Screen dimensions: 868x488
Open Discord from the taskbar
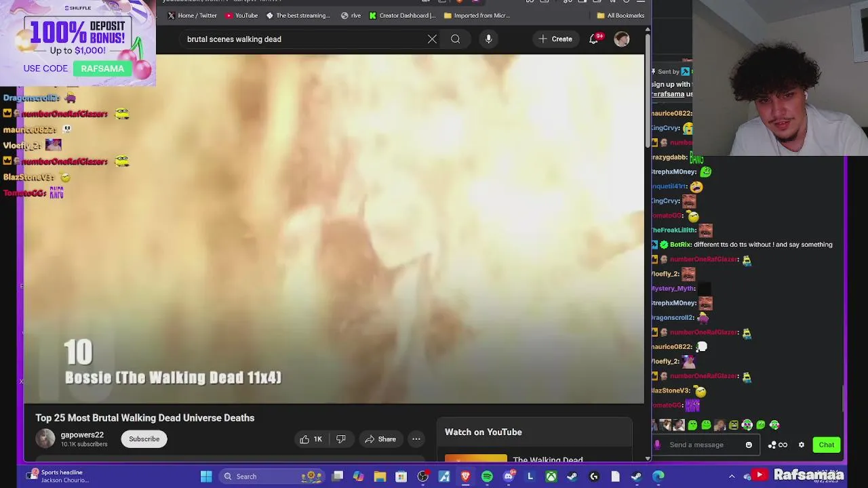[509, 476]
